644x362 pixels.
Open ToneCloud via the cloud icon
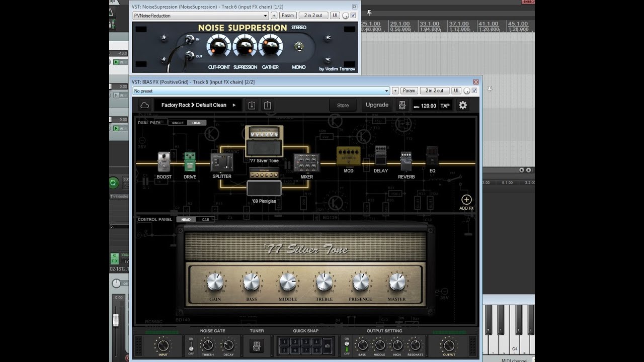click(x=145, y=105)
